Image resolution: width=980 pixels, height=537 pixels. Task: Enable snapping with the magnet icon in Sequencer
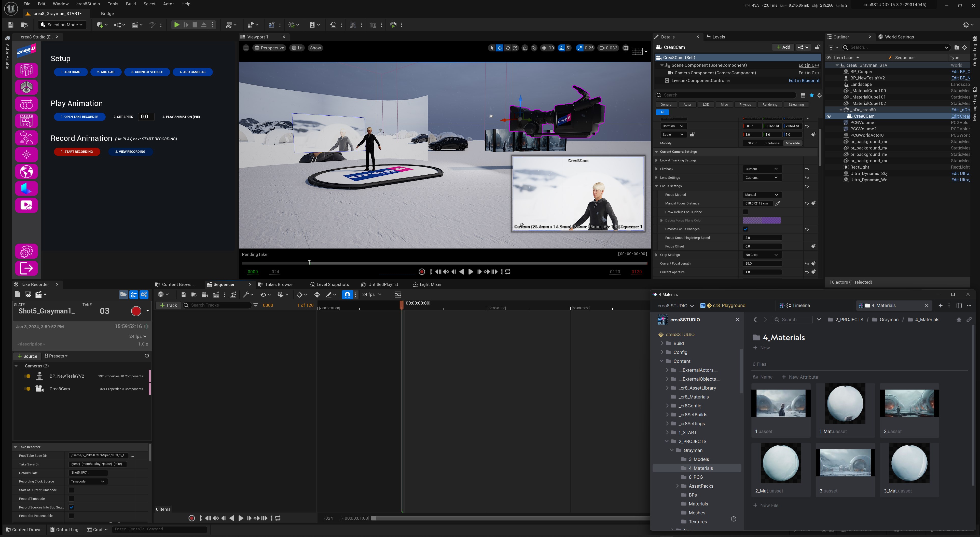point(347,294)
